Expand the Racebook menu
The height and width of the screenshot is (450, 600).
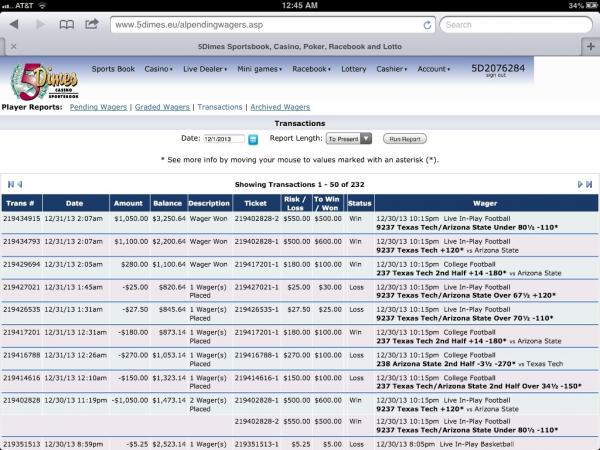(x=311, y=70)
